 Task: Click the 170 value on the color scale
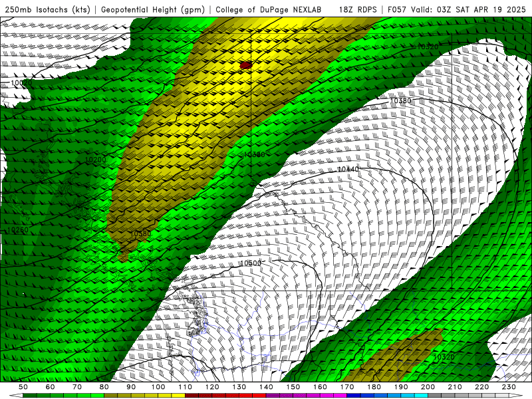coord(346,387)
